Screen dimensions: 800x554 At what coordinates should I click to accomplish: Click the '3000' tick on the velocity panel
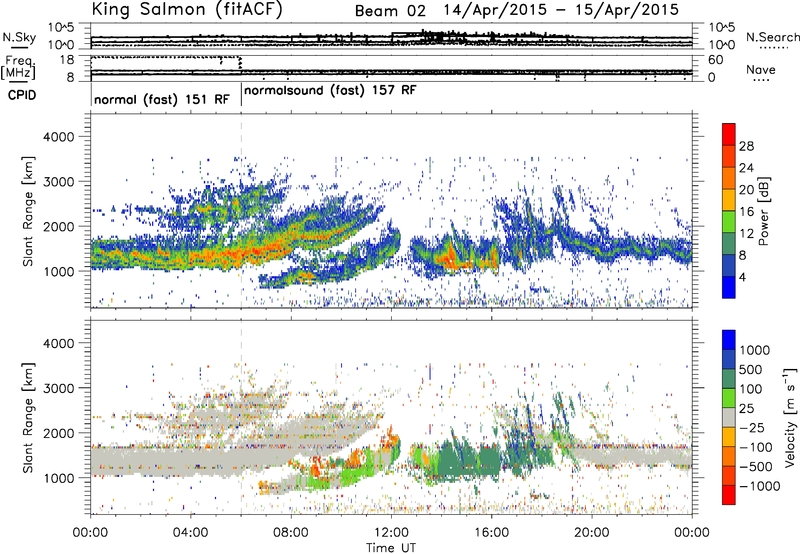coord(58,388)
